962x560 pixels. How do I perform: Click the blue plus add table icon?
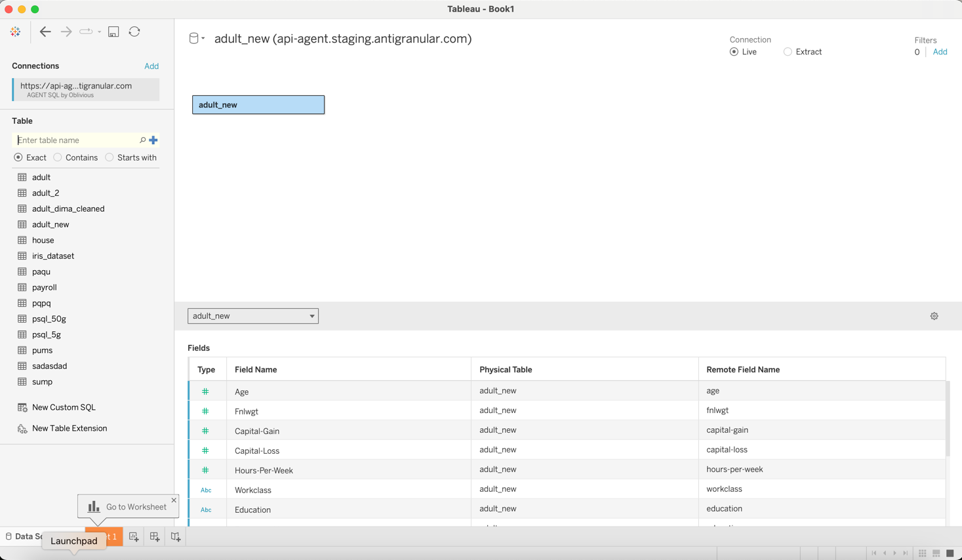point(153,140)
